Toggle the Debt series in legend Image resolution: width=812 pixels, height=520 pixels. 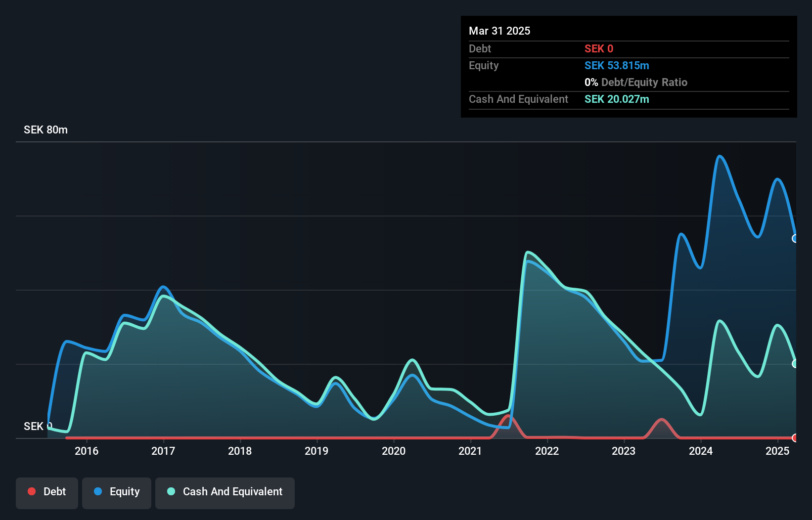pos(47,493)
